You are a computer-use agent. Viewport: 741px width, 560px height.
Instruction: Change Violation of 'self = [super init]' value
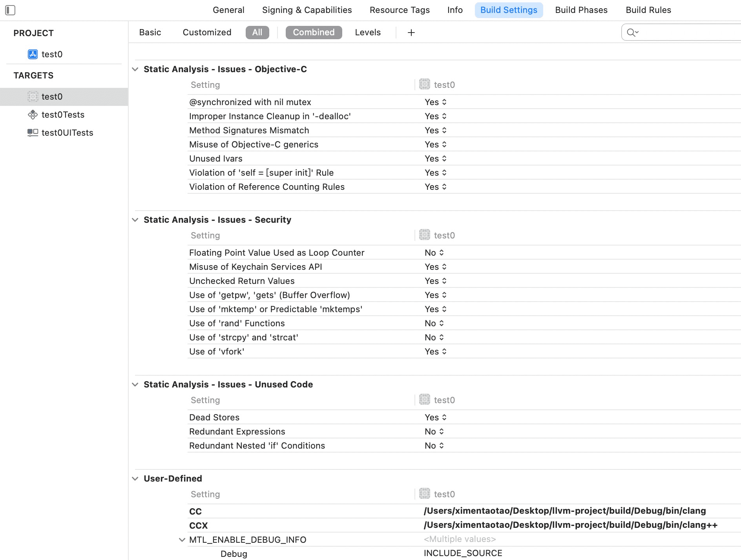point(436,173)
